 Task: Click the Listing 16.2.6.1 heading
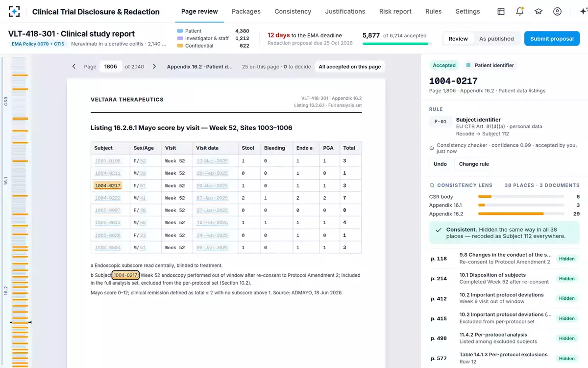192,128
